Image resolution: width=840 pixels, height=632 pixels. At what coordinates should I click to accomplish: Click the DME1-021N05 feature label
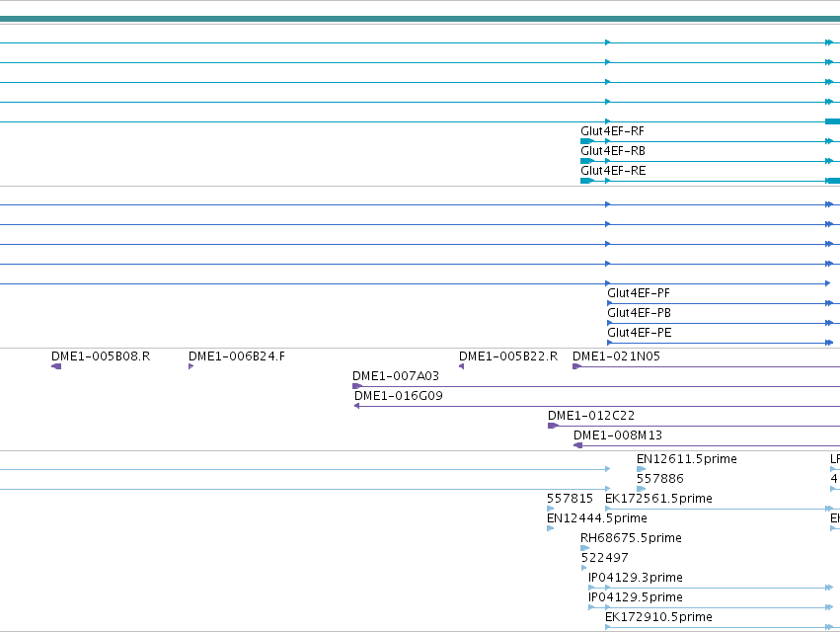click(617, 356)
